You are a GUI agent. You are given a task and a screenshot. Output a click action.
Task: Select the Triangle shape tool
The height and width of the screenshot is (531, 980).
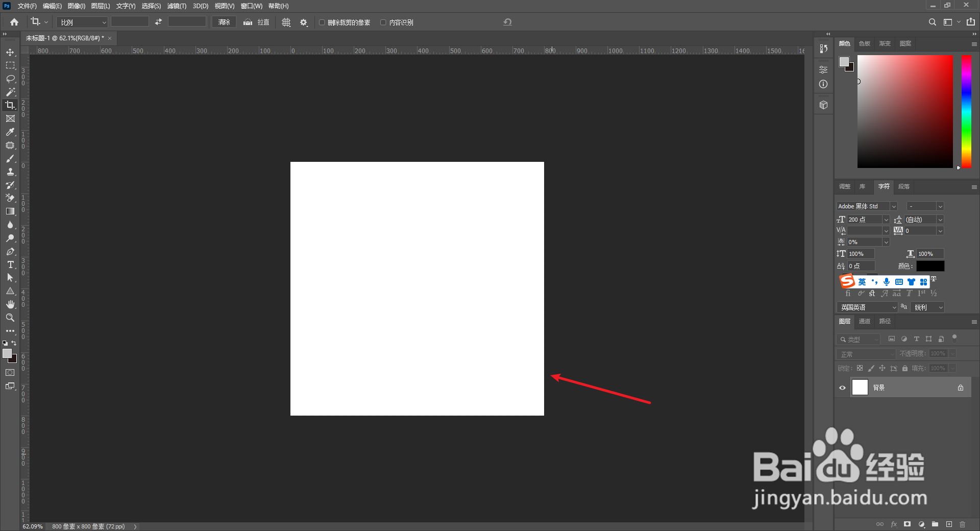10,291
